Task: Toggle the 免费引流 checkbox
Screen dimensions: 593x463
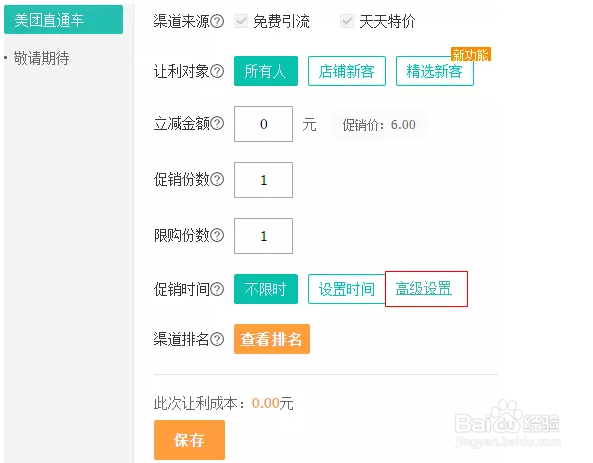Action: [x=241, y=21]
